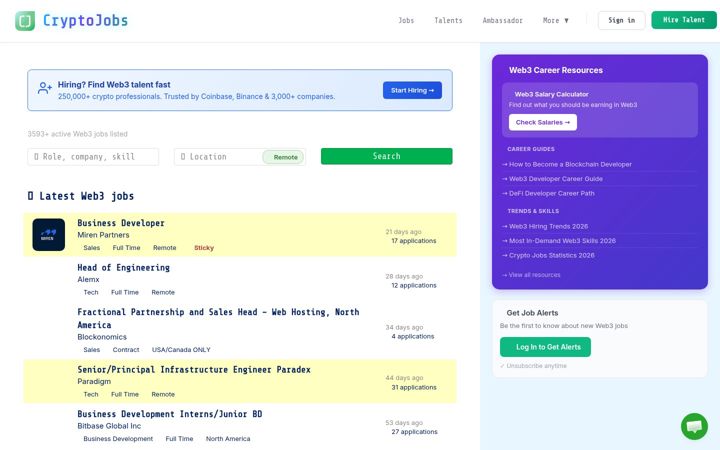Image resolution: width=720 pixels, height=450 pixels.
Task: Click the USA/Canada ONLY tag
Action: pos(181,350)
